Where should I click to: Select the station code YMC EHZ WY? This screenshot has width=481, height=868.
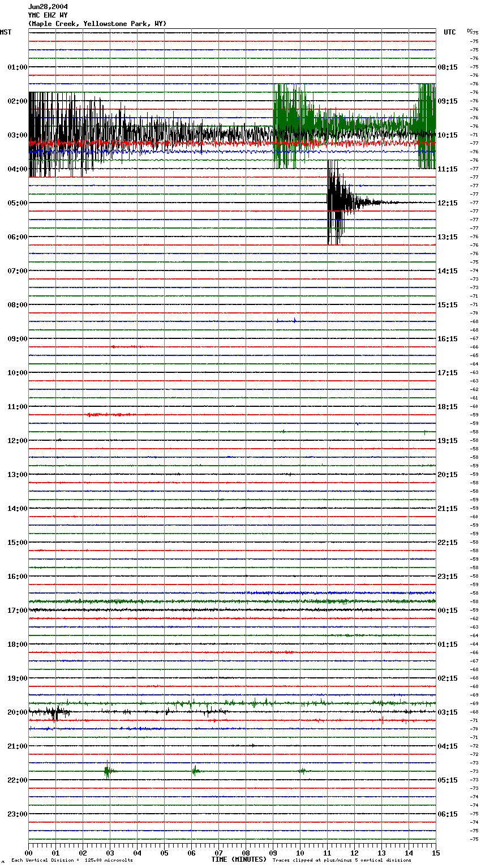(48, 15)
